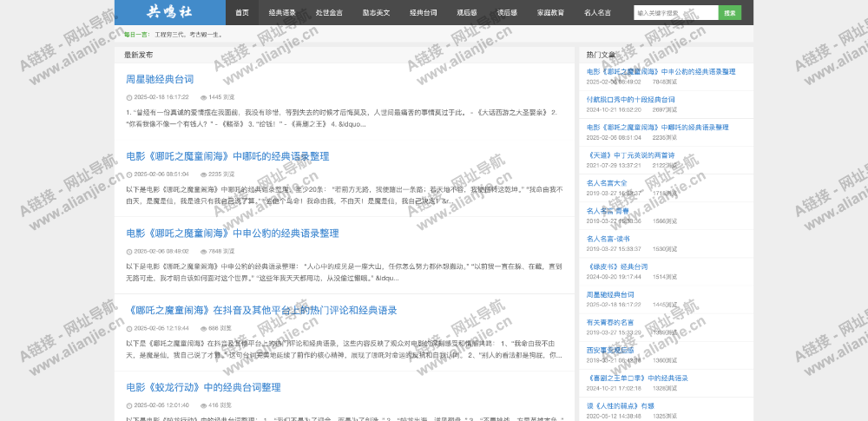Image resolution: width=868 pixels, height=421 pixels.
Task: Switch to the 观后感 section
Action: pyautogui.click(x=467, y=12)
